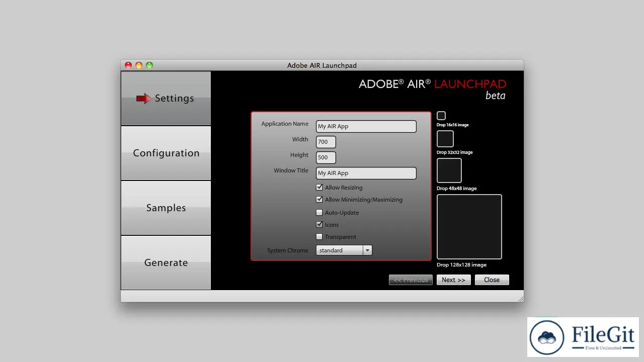Click the 16x16 image drop box
The height and width of the screenshot is (362, 644).
tap(441, 116)
